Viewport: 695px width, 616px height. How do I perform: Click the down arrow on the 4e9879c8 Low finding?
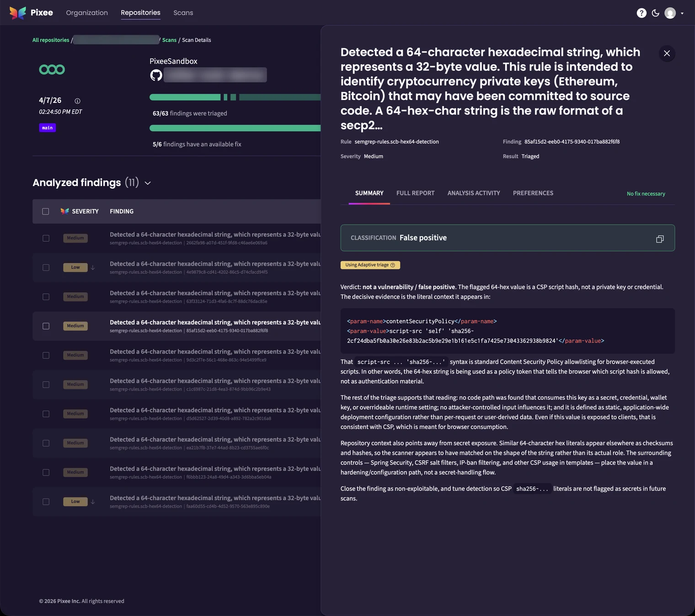[93, 268]
